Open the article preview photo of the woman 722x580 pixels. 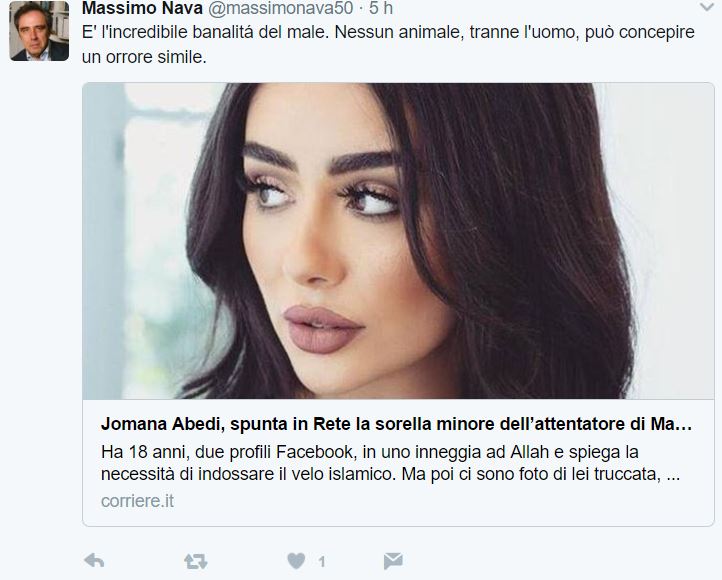pos(398,241)
